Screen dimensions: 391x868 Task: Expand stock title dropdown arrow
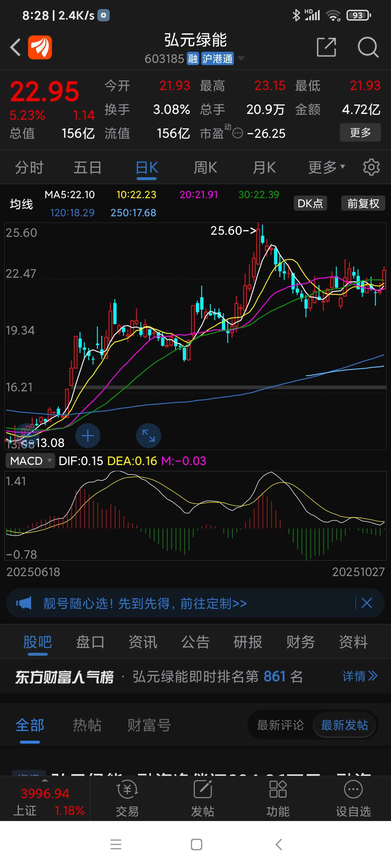tap(241, 58)
